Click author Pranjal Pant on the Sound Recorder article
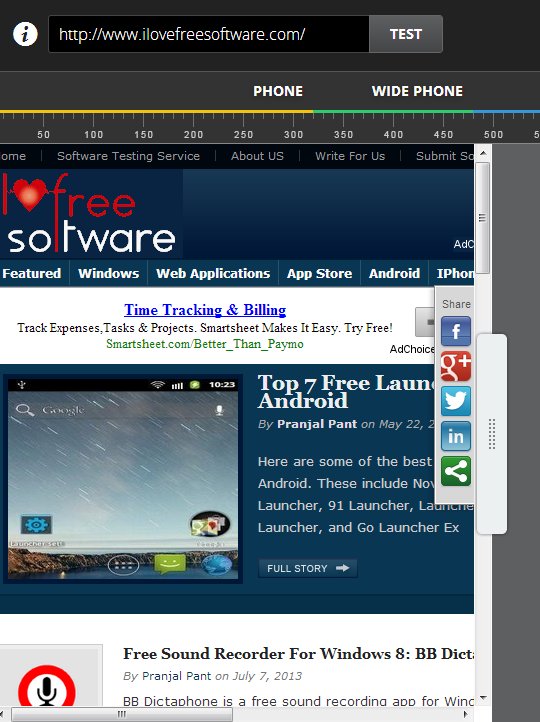Screen dimensions: 540x722 176,676
